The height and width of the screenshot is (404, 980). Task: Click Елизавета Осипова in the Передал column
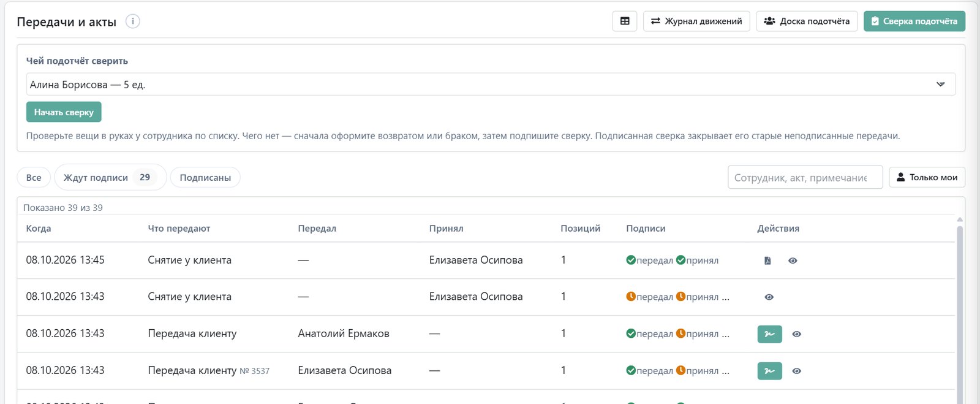pyautogui.click(x=345, y=370)
